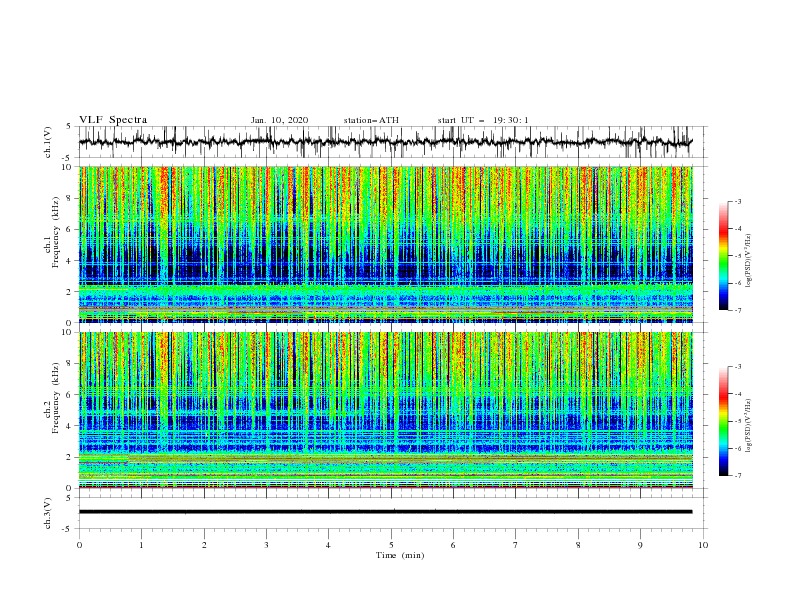The image size is (792, 612).
Task: Click the ch.3 flat voltage trace
Action: 385,512
